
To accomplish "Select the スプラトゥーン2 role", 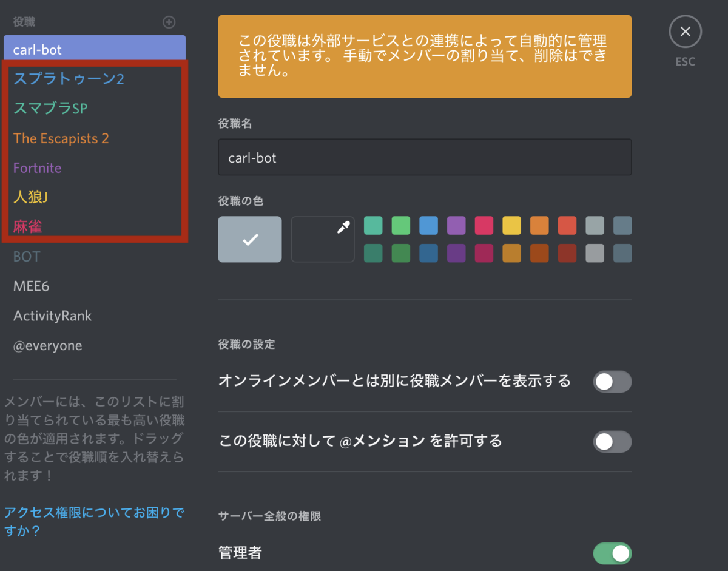I will (x=69, y=79).
